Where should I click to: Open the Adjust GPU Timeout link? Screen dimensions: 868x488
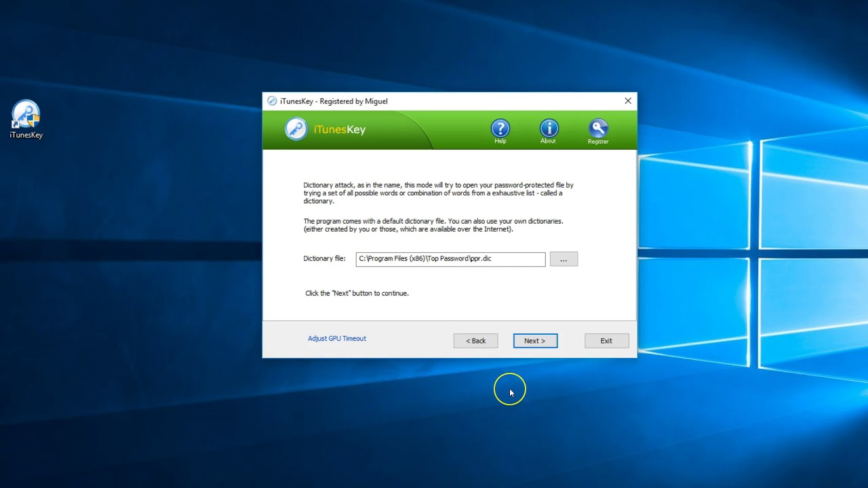pos(337,338)
